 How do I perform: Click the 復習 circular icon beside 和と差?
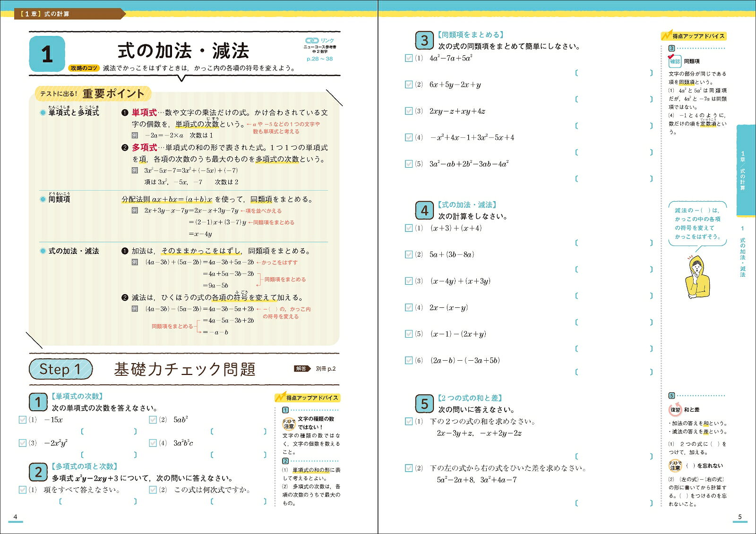(675, 409)
